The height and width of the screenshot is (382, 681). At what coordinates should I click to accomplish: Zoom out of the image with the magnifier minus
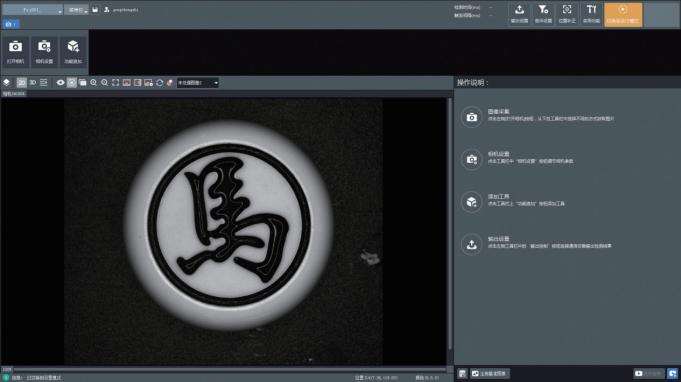(x=104, y=82)
